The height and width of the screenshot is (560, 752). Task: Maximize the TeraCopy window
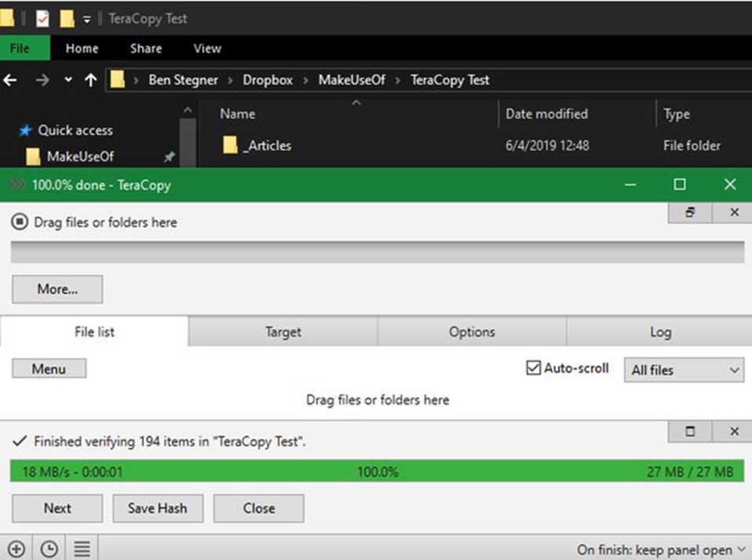pos(680,185)
